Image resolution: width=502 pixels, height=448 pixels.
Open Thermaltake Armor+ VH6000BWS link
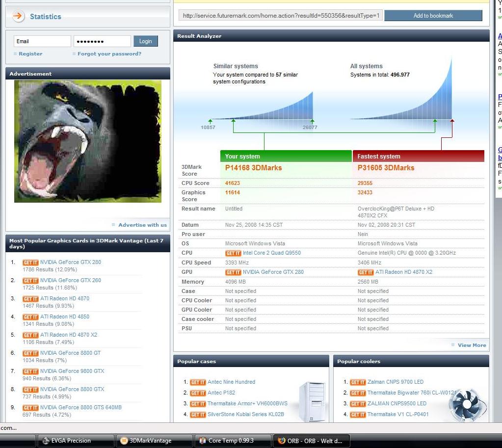click(x=247, y=404)
